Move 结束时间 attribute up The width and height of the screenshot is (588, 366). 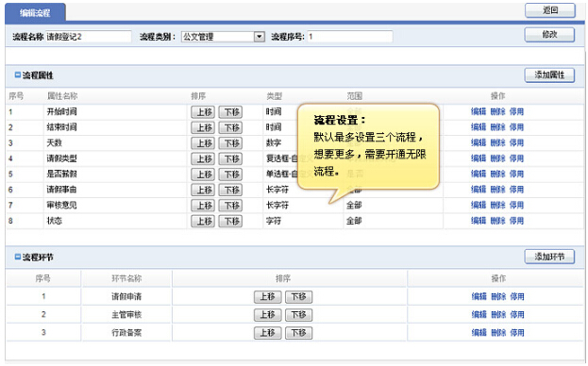pyautogui.click(x=203, y=127)
